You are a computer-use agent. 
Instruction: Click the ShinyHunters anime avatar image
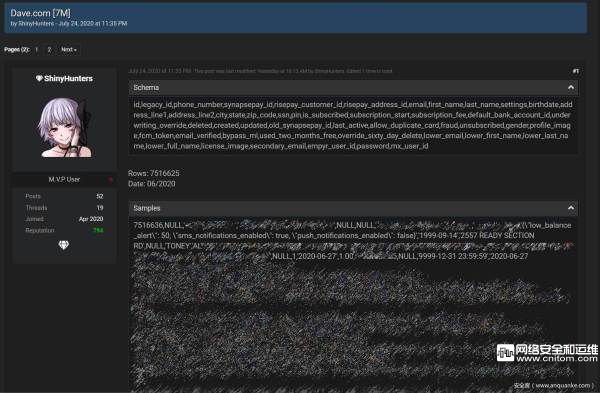click(65, 127)
